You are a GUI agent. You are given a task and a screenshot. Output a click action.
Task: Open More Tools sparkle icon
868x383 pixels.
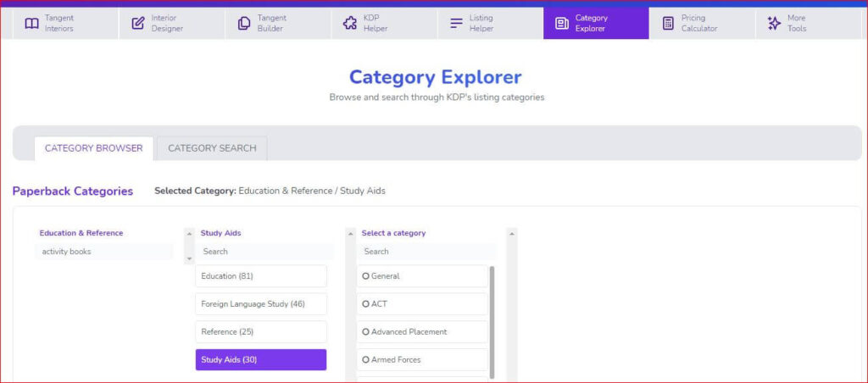tap(774, 23)
